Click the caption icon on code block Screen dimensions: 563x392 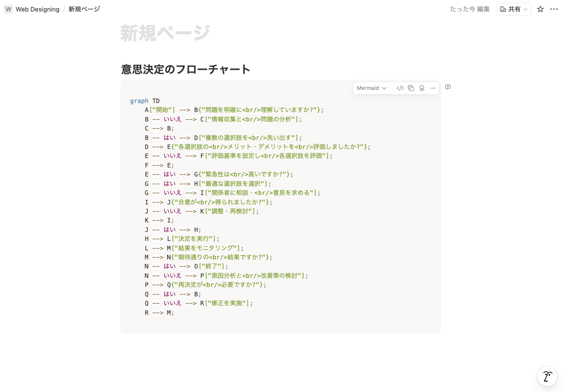(422, 88)
